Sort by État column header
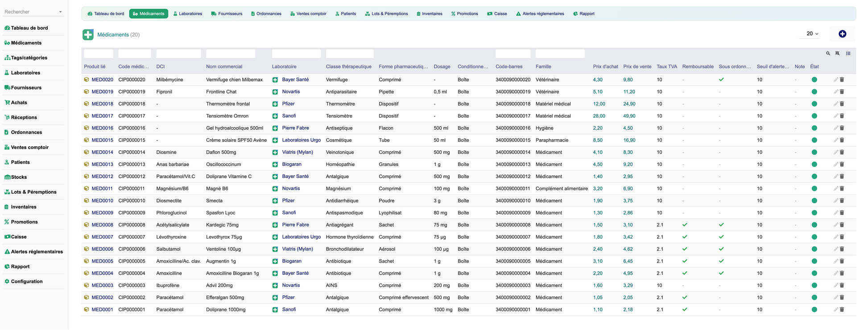Image resolution: width=868 pixels, height=330 pixels. click(x=814, y=67)
